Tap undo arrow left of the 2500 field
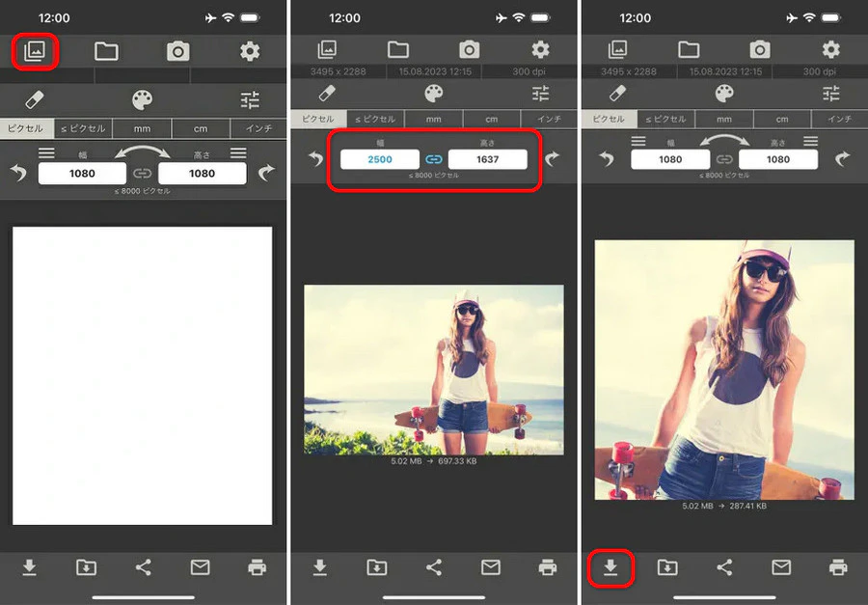Image resolution: width=868 pixels, height=605 pixels. pos(315,159)
